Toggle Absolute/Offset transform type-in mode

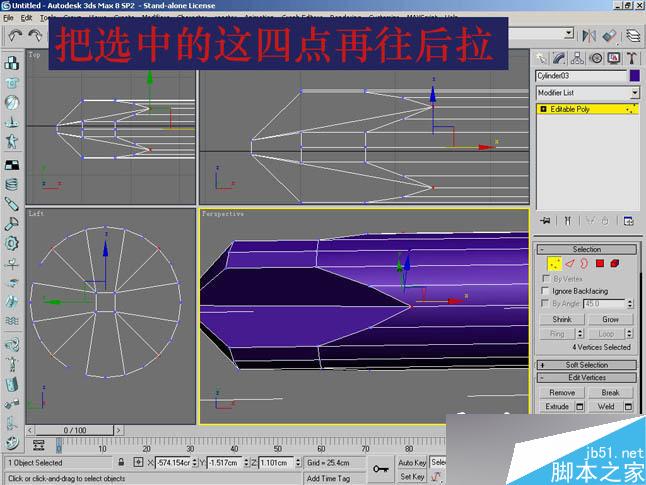(x=138, y=462)
